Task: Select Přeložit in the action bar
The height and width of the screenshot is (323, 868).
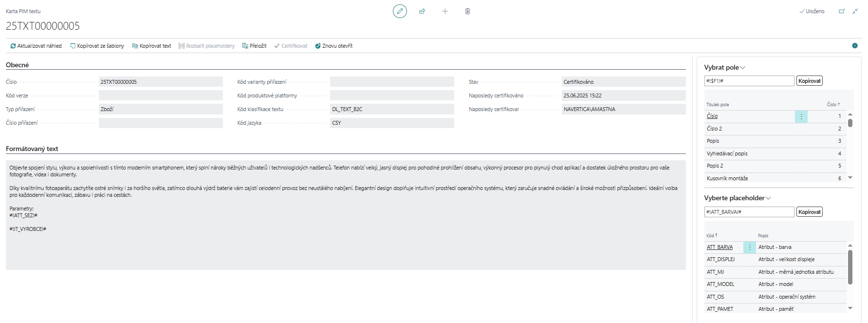Action: point(255,46)
